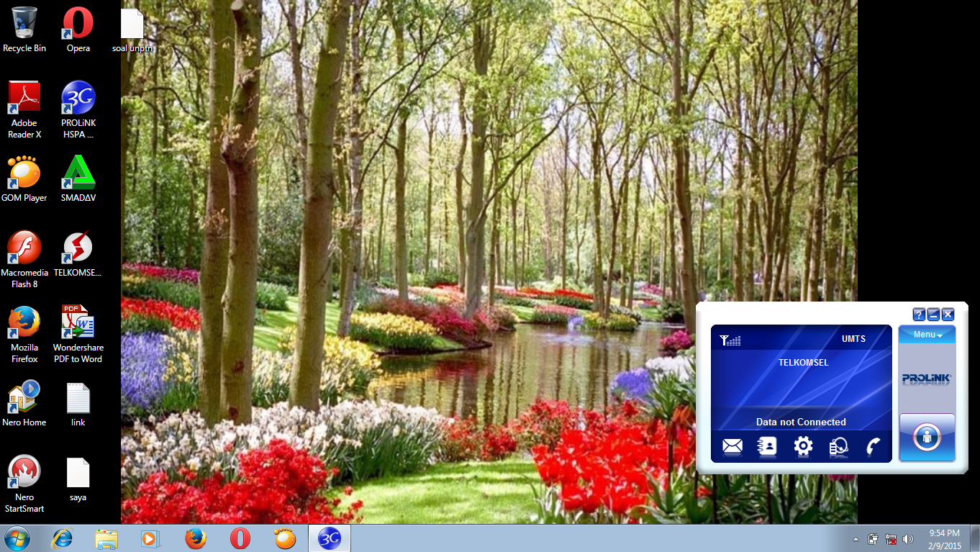
Task: Open the usage statistics icon in modem app
Action: coord(838,447)
